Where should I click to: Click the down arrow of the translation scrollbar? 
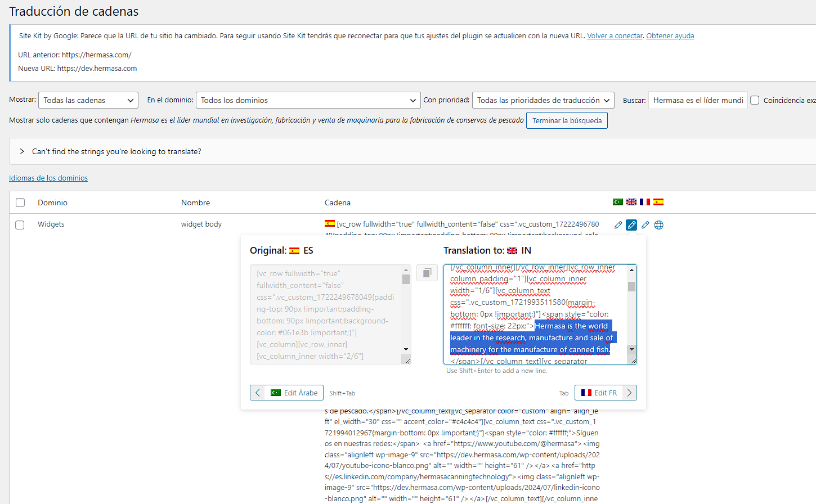[x=631, y=349]
